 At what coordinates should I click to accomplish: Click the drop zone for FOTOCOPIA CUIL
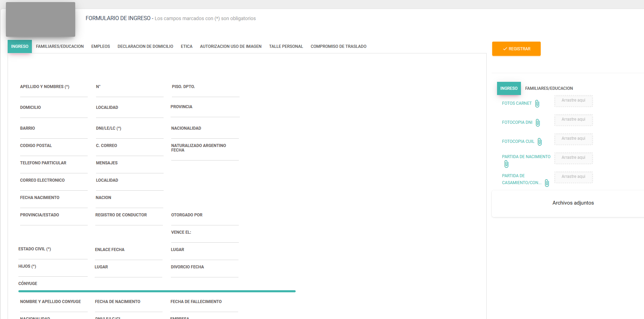coord(573,139)
